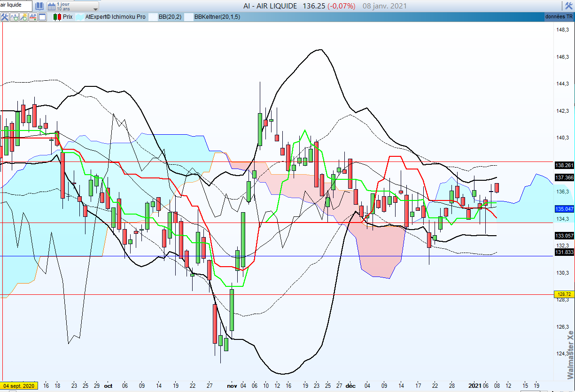Click the 131.833 price label
Screen dimensions: 575x392
564,252
